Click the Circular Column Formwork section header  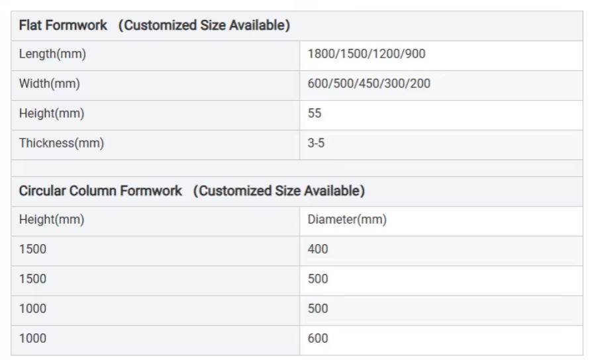191,191
